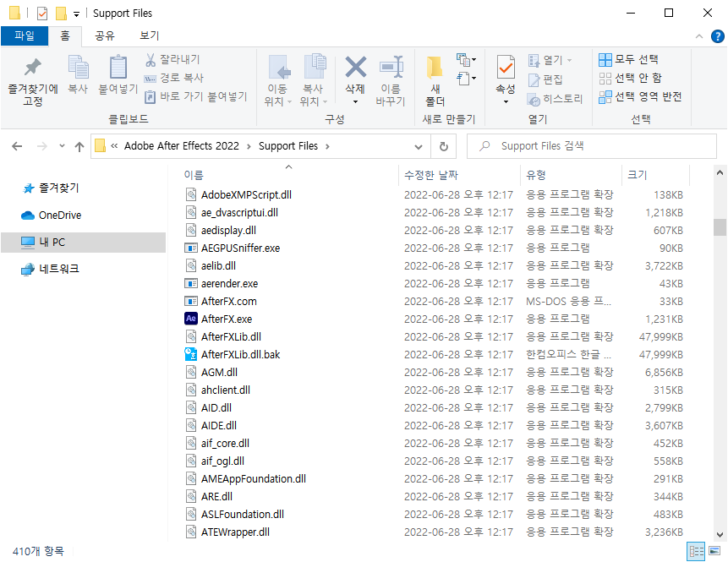Click 경로 복사 (Copy path)
This screenshot has width=728, height=562.
pos(173,78)
